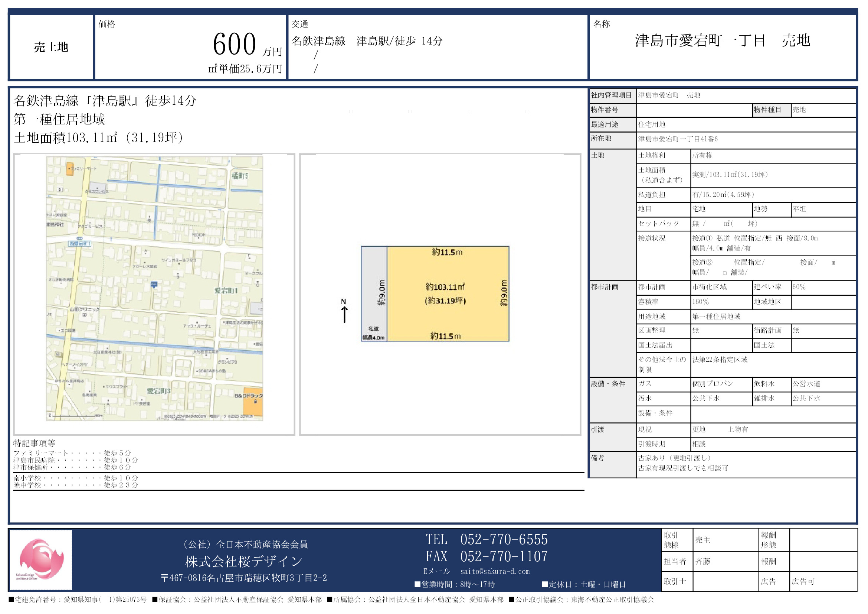
Task: Click the square bullet before 営業時間
Action: [x=417, y=585]
